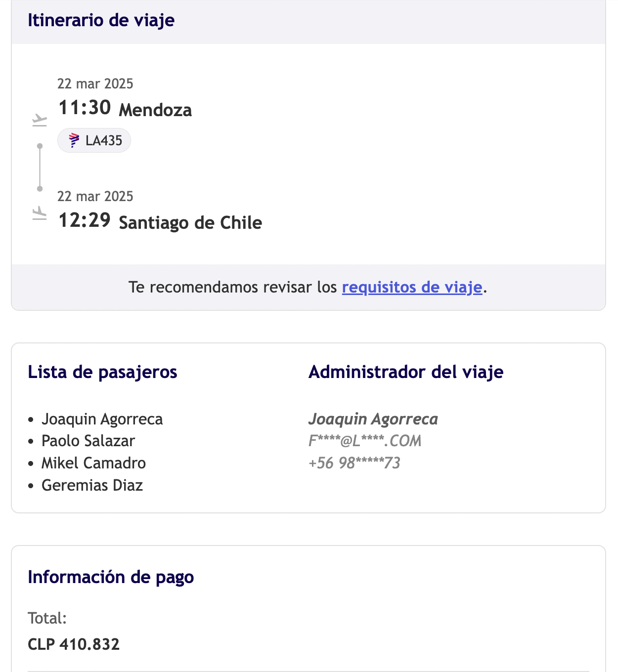Click the CLP 410.832 total amount

74,644
